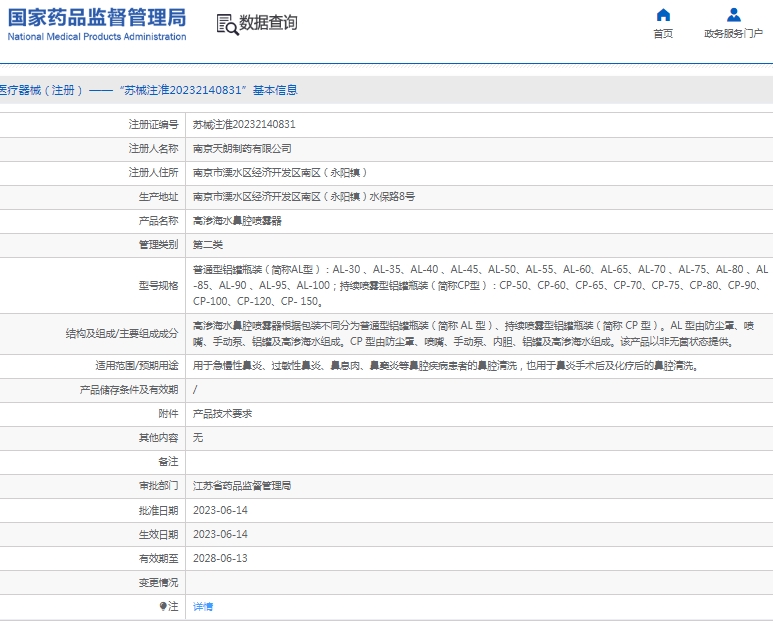The image size is (773, 621).
Task: Click National Medical Products Administration text
Action: point(97,36)
